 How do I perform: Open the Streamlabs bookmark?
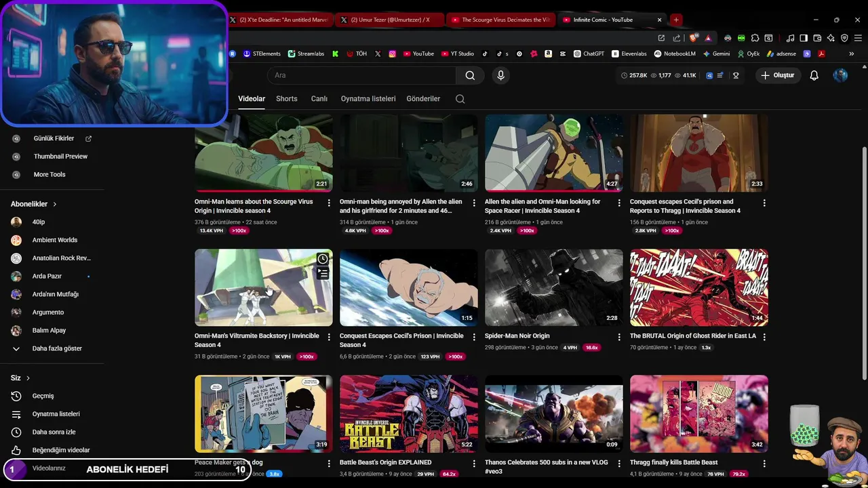pos(306,54)
